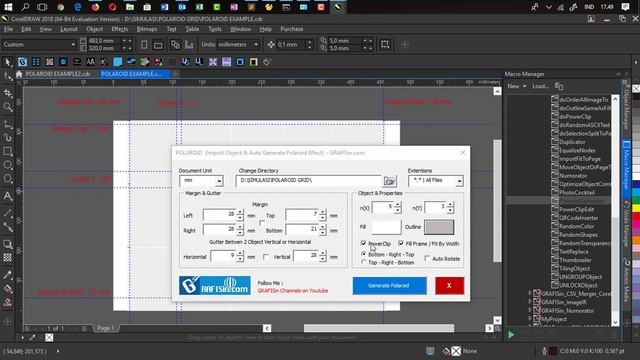Select the Crop tool in the toolbox

[8, 93]
